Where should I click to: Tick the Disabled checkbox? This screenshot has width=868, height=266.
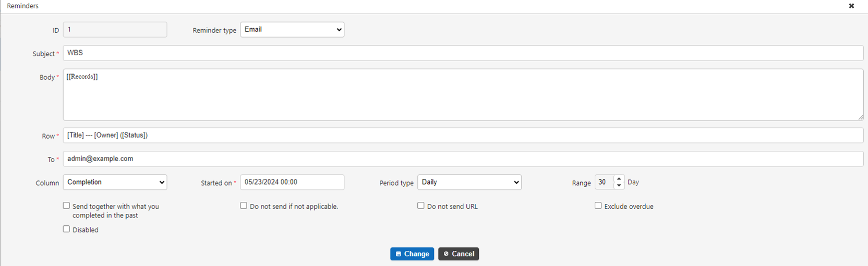click(x=66, y=229)
